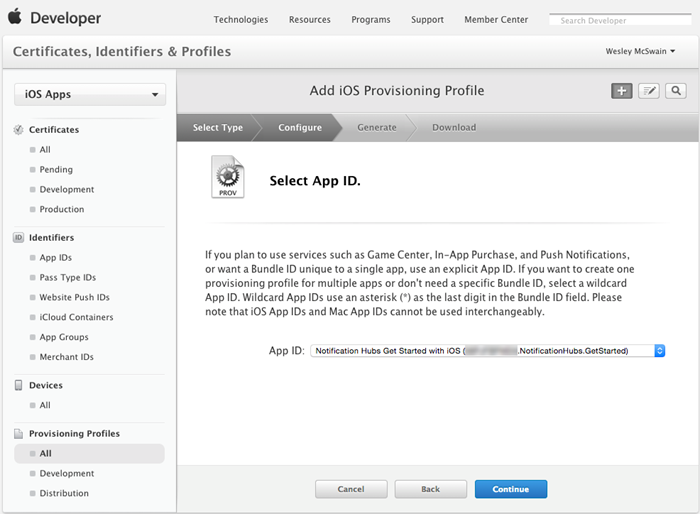The height and width of the screenshot is (514, 700).
Task: Click the Continue button
Action: coord(511,489)
